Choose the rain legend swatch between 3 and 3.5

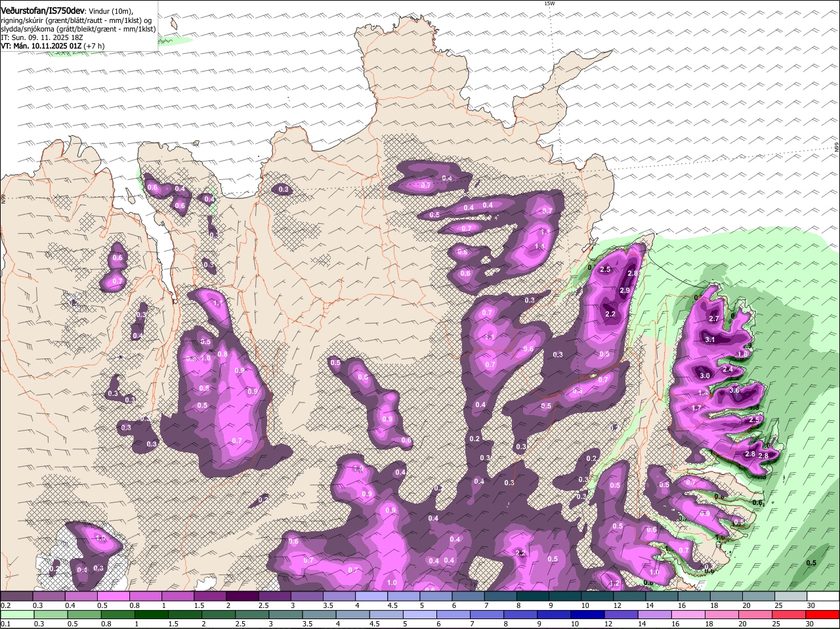(286, 614)
